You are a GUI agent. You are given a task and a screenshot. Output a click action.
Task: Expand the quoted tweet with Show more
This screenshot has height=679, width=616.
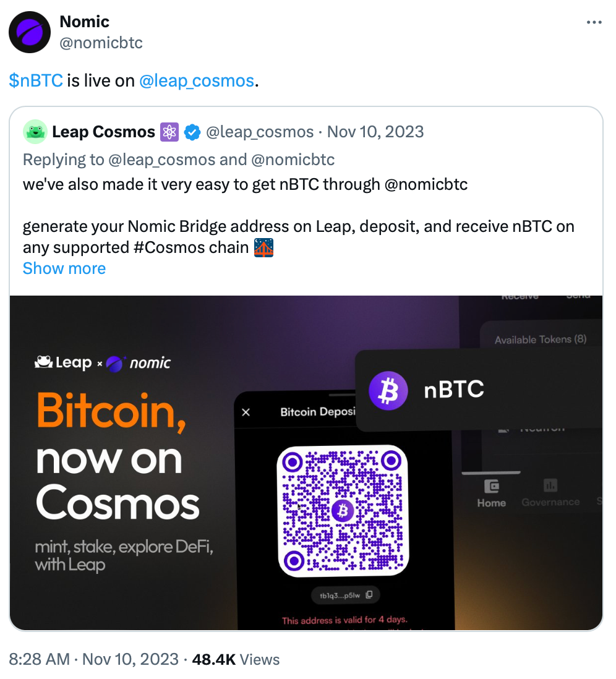point(64,268)
